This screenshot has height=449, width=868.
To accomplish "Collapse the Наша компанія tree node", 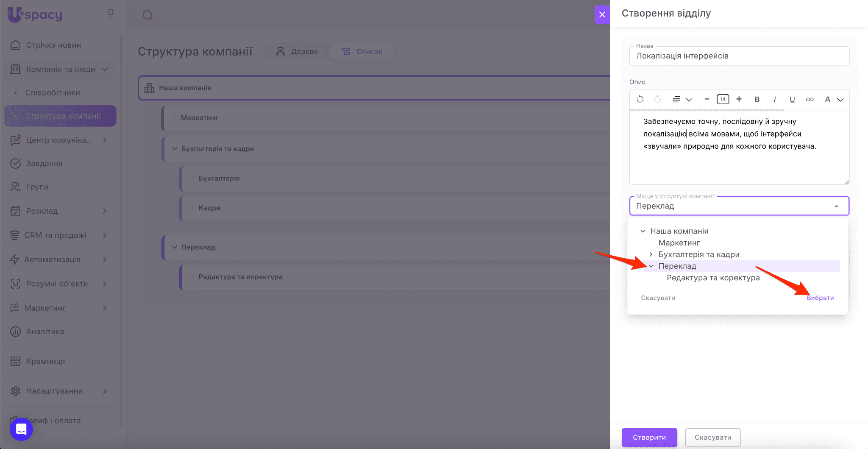I will pyautogui.click(x=643, y=231).
